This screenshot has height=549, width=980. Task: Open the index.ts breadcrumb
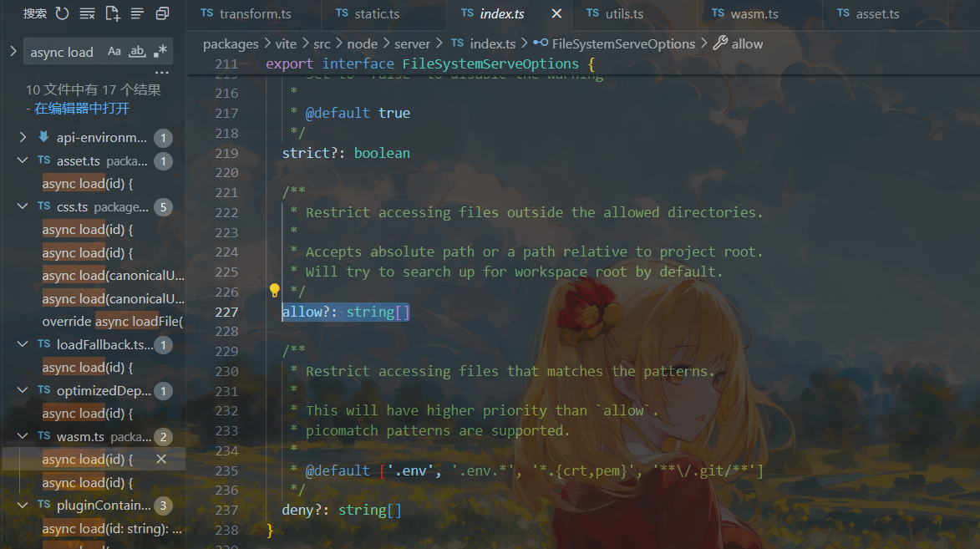[x=484, y=43]
